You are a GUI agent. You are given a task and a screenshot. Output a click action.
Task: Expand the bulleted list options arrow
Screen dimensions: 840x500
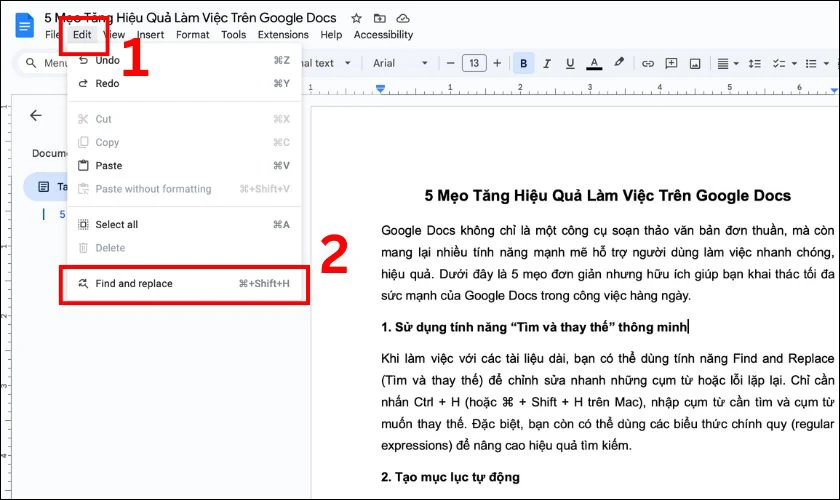click(x=826, y=63)
